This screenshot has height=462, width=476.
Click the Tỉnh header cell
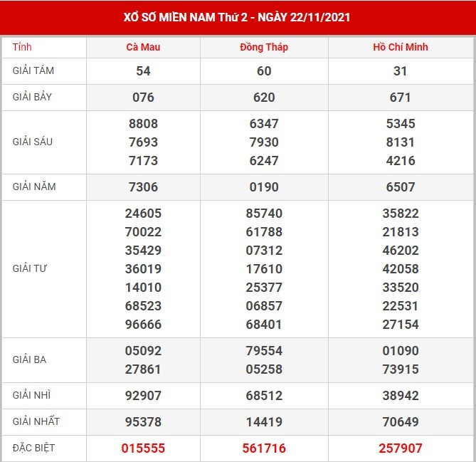point(22,47)
